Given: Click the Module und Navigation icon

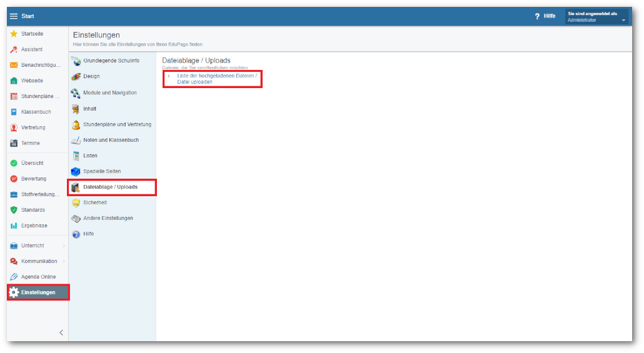Looking at the screenshot, I should coord(76,92).
